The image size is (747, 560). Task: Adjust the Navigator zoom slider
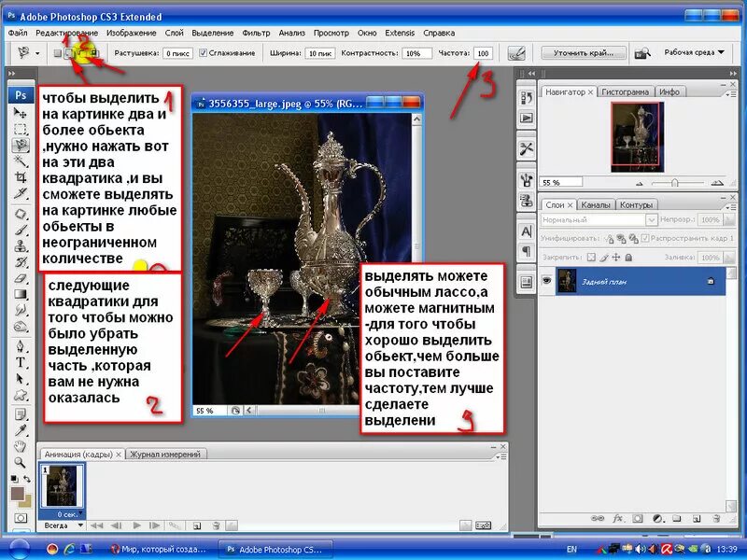click(675, 183)
